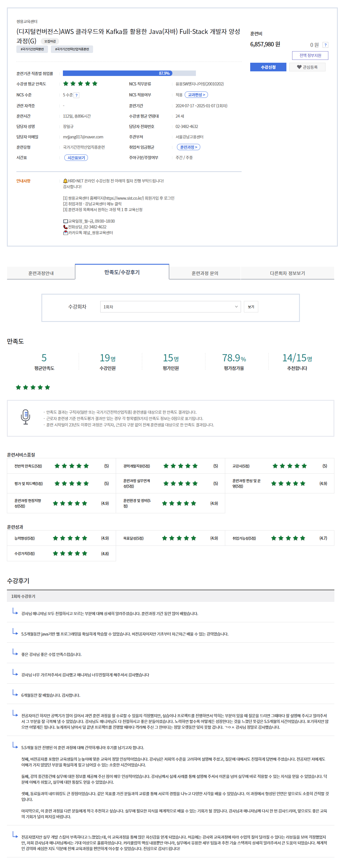Click the calendar icon beside 교육일정

65,221
